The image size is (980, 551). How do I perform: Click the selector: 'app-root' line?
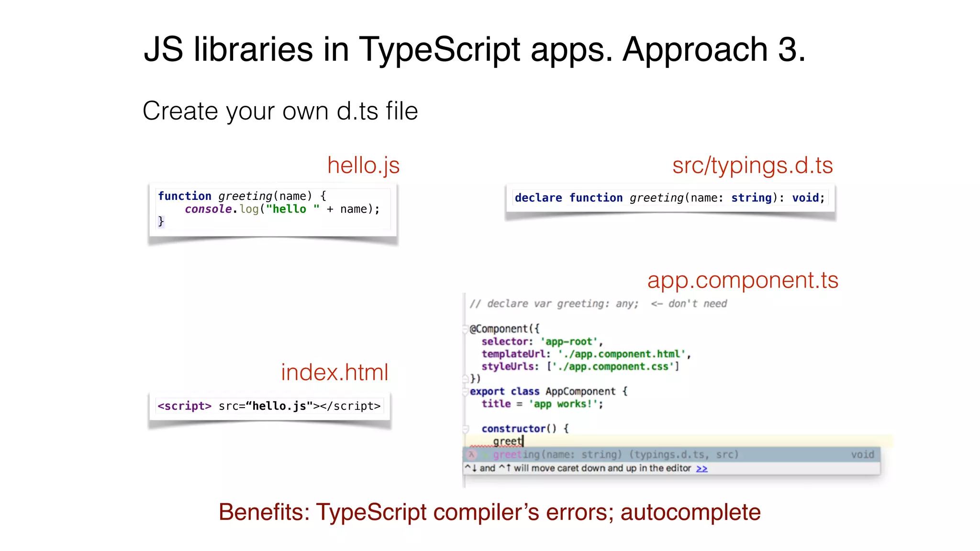coord(542,342)
